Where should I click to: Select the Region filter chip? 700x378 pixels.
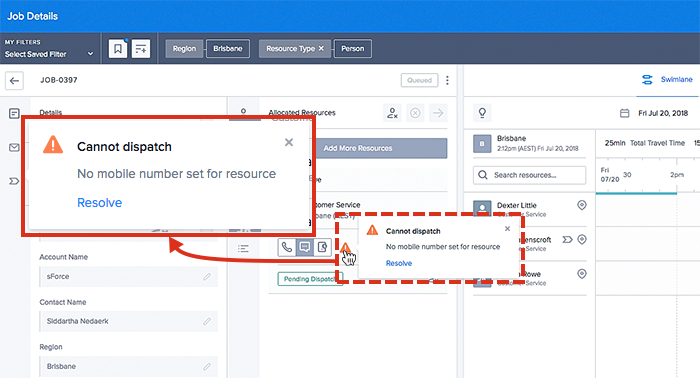tap(184, 49)
